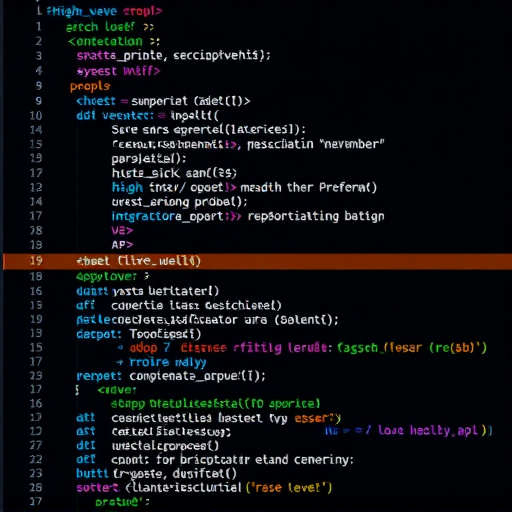Screen dimensions: 512x512
Task: Click the highlighted orange line numbered 19
Action: tap(257, 261)
